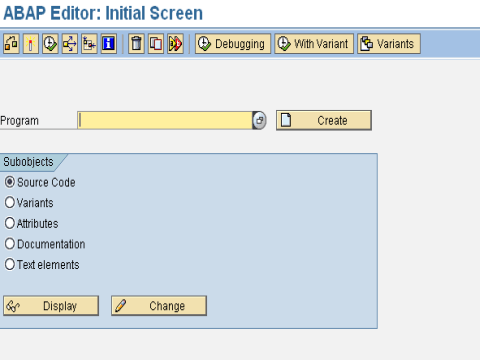480x360 pixels.
Task: Click the Environment Analysis toolbar icon
Action: tap(89, 44)
